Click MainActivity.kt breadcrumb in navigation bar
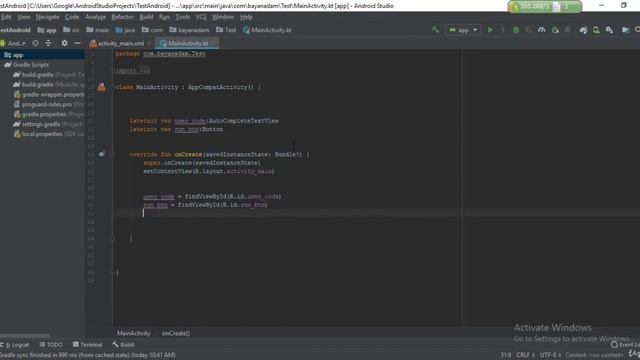640x360 pixels. 267,30
